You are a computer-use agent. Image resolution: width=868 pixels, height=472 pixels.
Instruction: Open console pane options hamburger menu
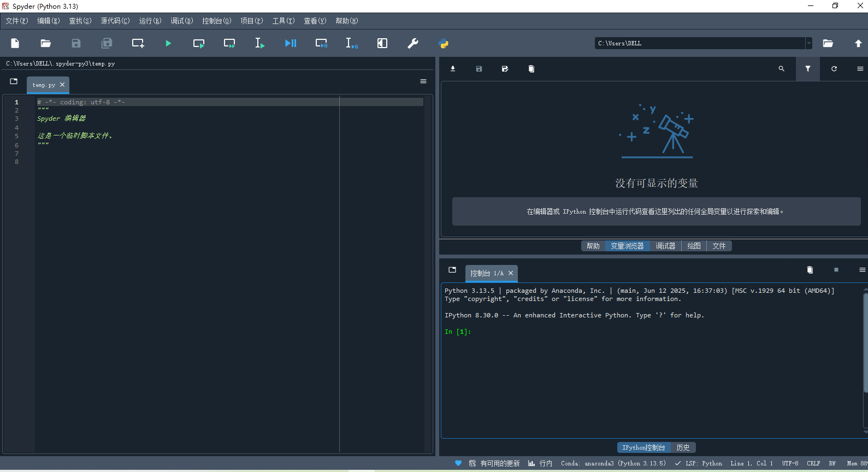click(x=862, y=270)
